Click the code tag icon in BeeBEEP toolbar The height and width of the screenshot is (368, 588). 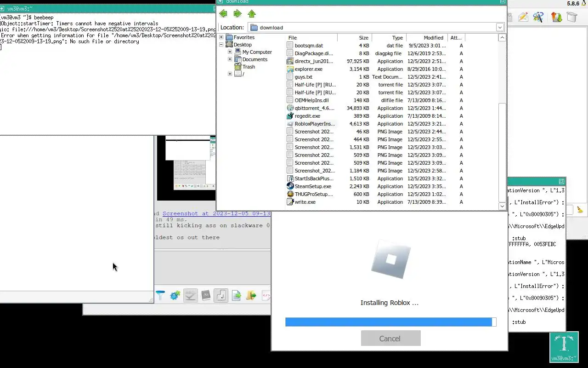pos(266,295)
